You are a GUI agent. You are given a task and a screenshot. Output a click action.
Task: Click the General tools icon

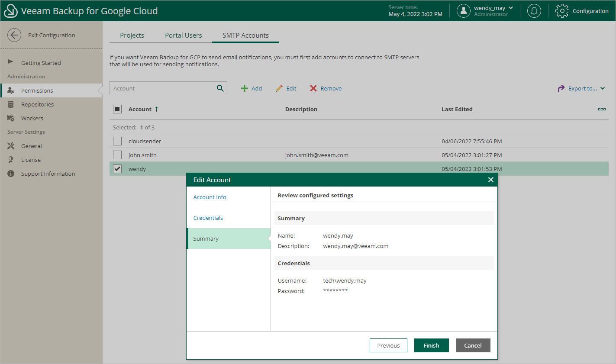pos(11,146)
